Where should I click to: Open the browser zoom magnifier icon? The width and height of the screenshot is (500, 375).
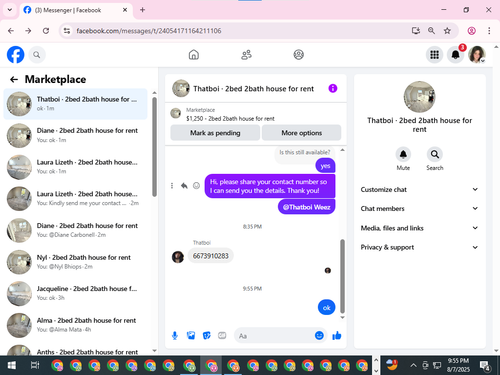point(431,31)
